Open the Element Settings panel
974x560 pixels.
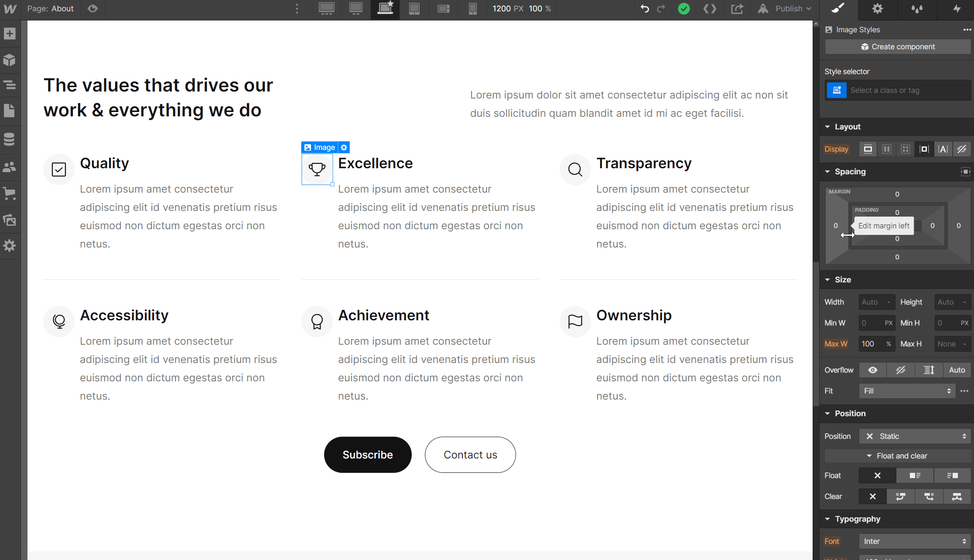(x=878, y=9)
